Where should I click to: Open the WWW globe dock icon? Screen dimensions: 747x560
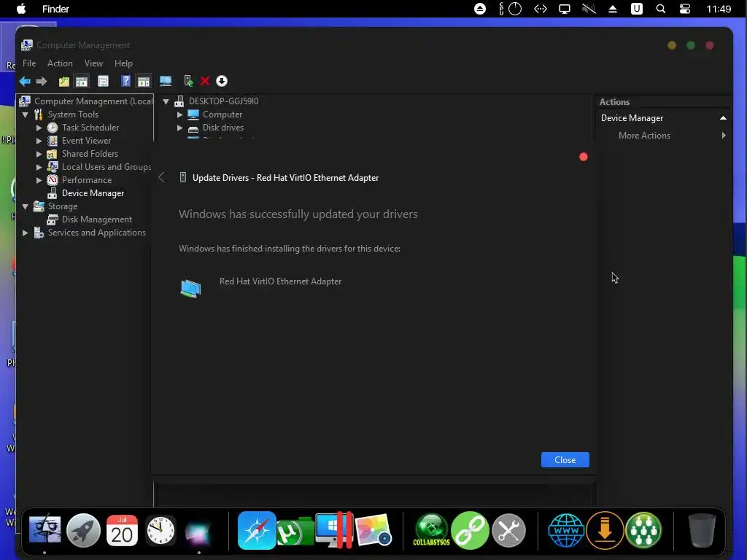[x=566, y=530]
